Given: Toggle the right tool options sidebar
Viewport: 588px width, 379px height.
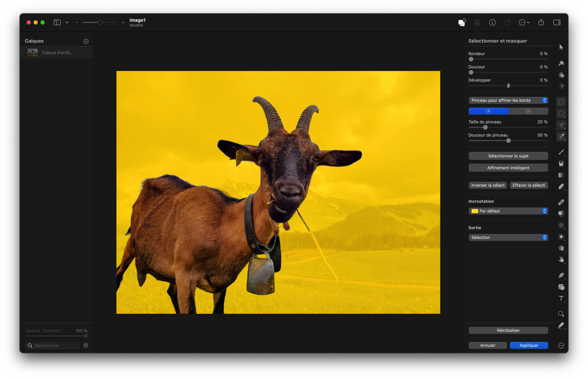Looking at the screenshot, I should [x=557, y=22].
